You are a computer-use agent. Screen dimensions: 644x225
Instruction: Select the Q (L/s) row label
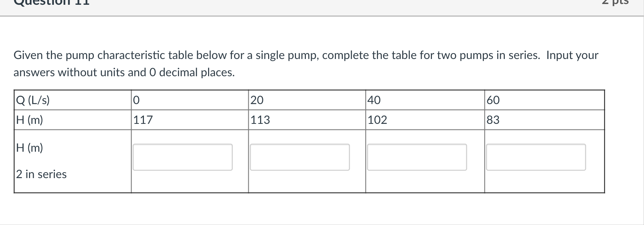pos(32,100)
